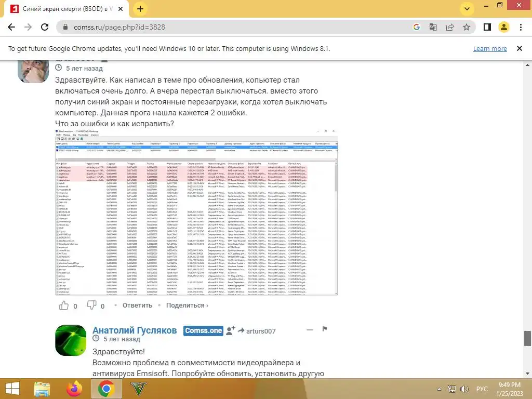Image resolution: width=532 pixels, height=399 pixels.
Task: Open the volume control tray icon
Action: 464,389
